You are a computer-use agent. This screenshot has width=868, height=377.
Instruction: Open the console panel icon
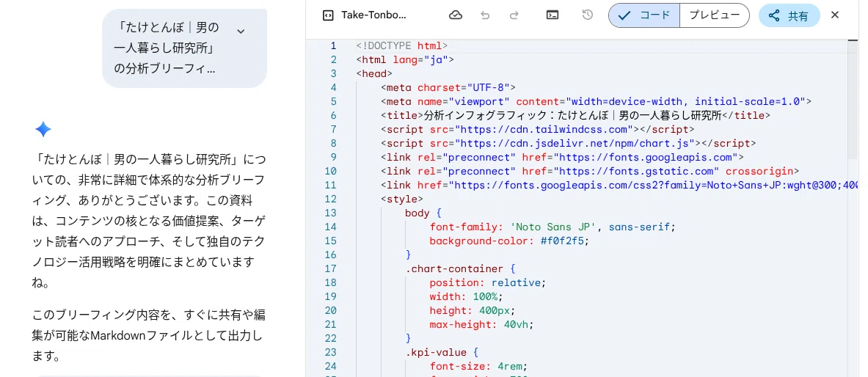[x=552, y=15]
